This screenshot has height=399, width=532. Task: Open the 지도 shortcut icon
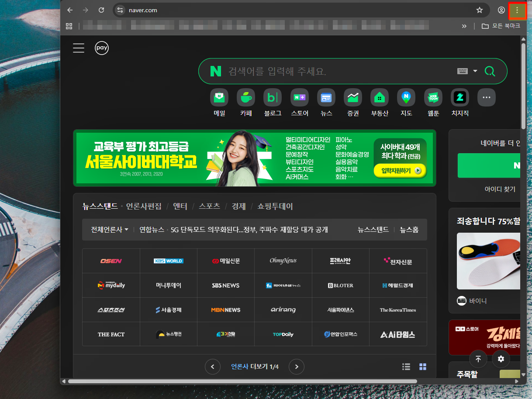[406, 97]
